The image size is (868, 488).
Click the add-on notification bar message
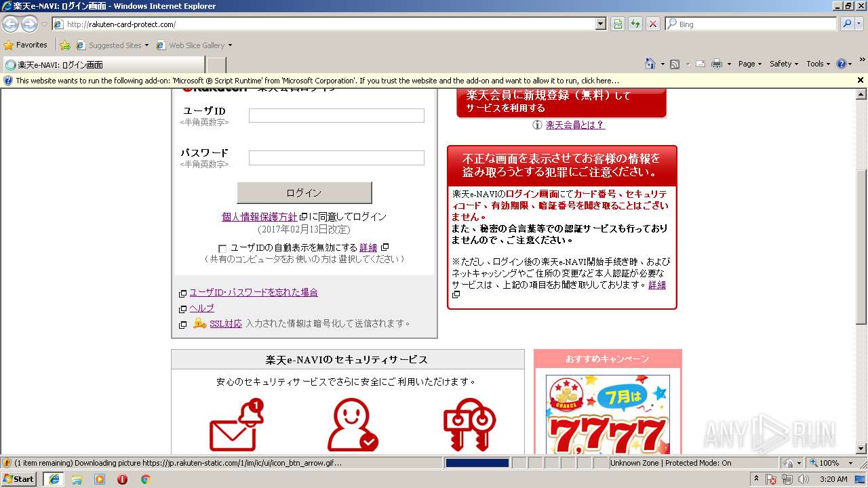tap(317, 81)
